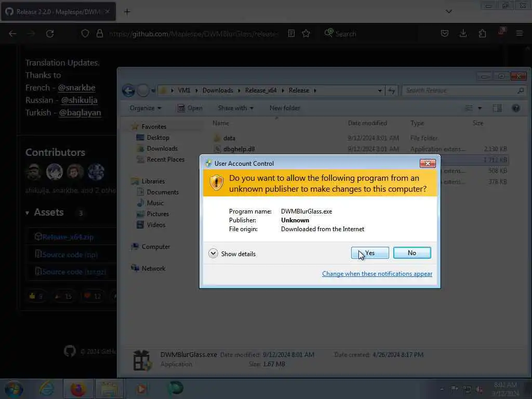Toggle reader view in Firefox
Image resolution: width=532 pixels, height=399 pixels.
(x=291, y=34)
